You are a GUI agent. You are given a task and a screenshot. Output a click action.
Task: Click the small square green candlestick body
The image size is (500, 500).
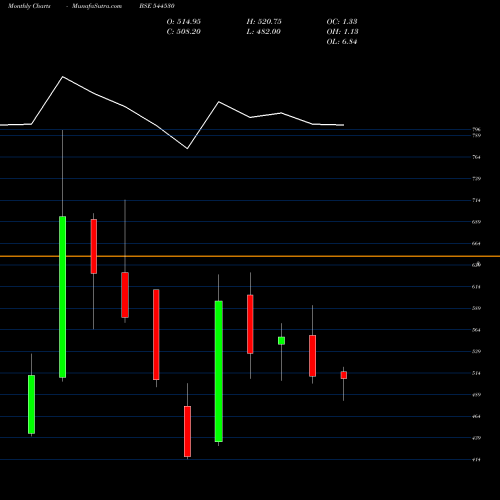click(281, 341)
